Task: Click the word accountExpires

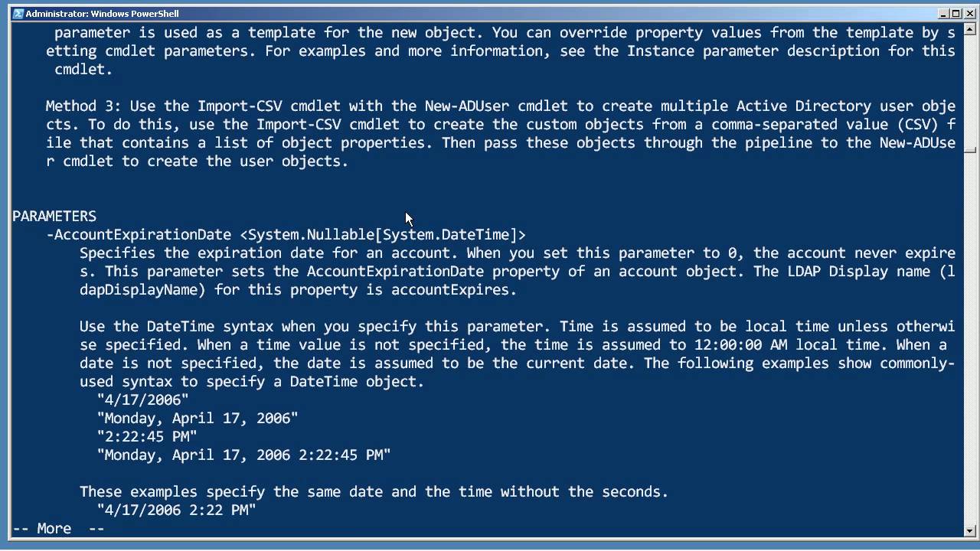Action: point(454,290)
